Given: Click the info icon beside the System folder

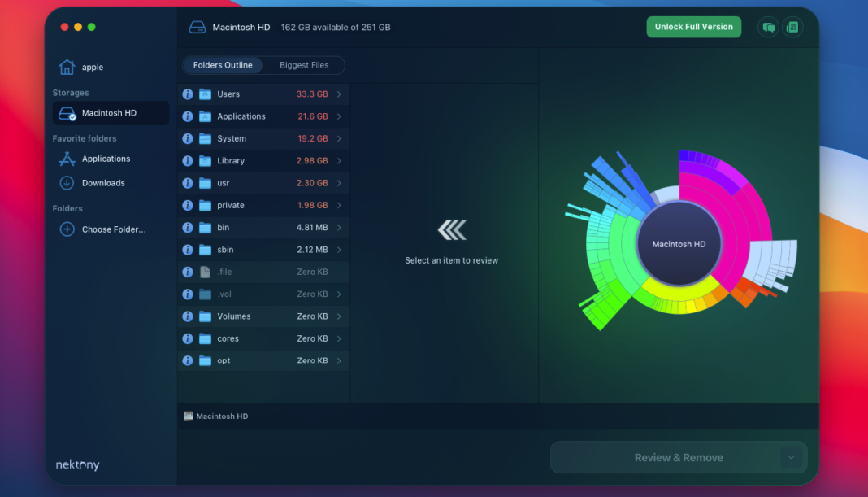Looking at the screenshot, I should (x=188, y=138).
